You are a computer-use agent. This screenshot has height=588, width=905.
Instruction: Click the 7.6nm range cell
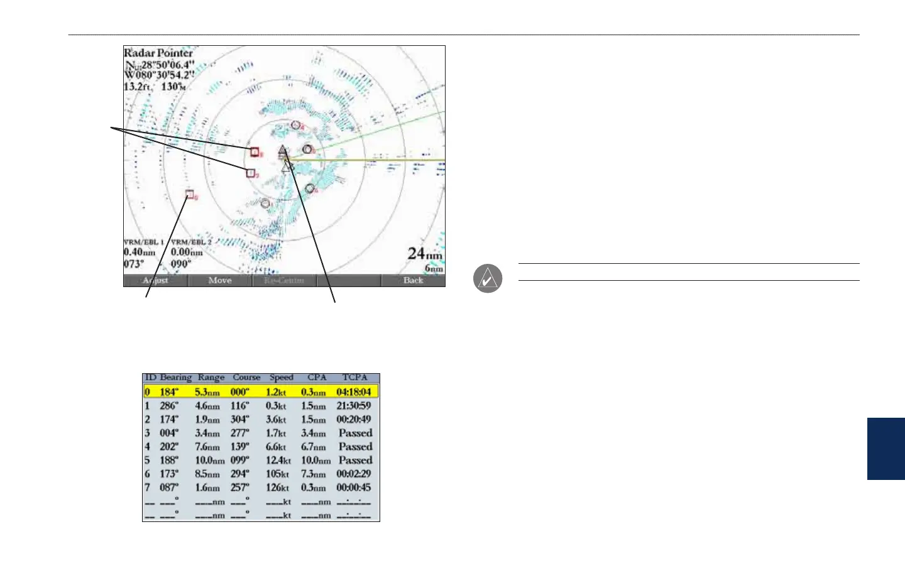point(207,447)
